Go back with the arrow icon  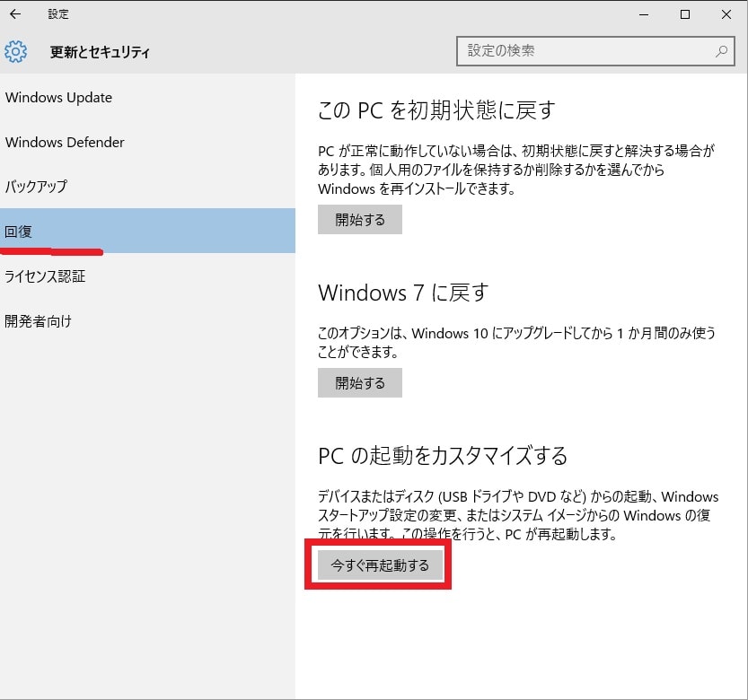pos(15,14)
